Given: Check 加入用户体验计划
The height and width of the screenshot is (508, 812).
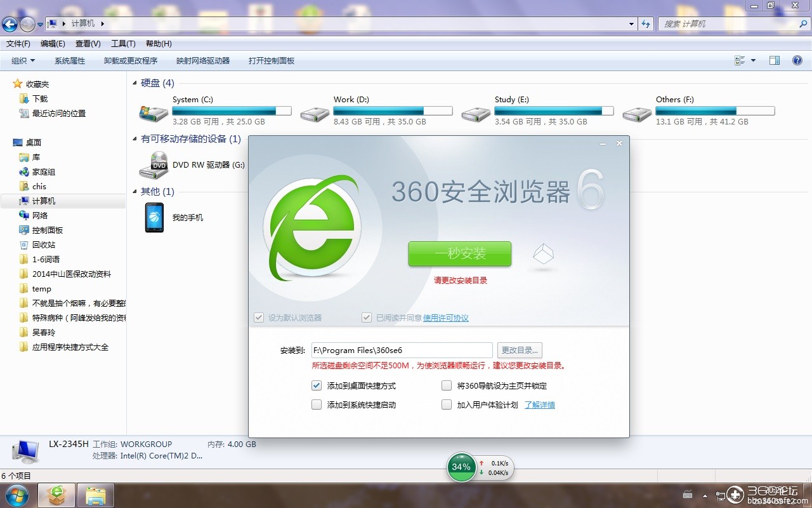Looking at the screenshot, I should pyautogui.click(x=447, y=404).
